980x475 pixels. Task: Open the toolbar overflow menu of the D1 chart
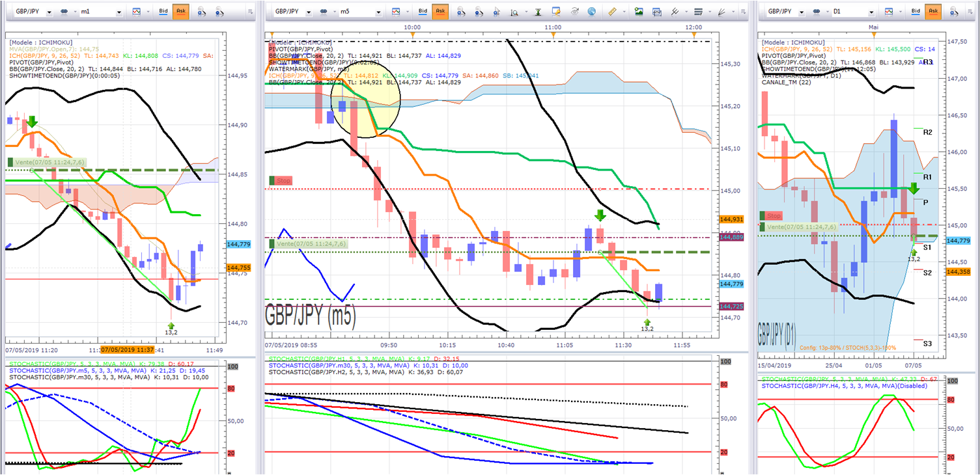pyautogui.click(x=971, y=12)
